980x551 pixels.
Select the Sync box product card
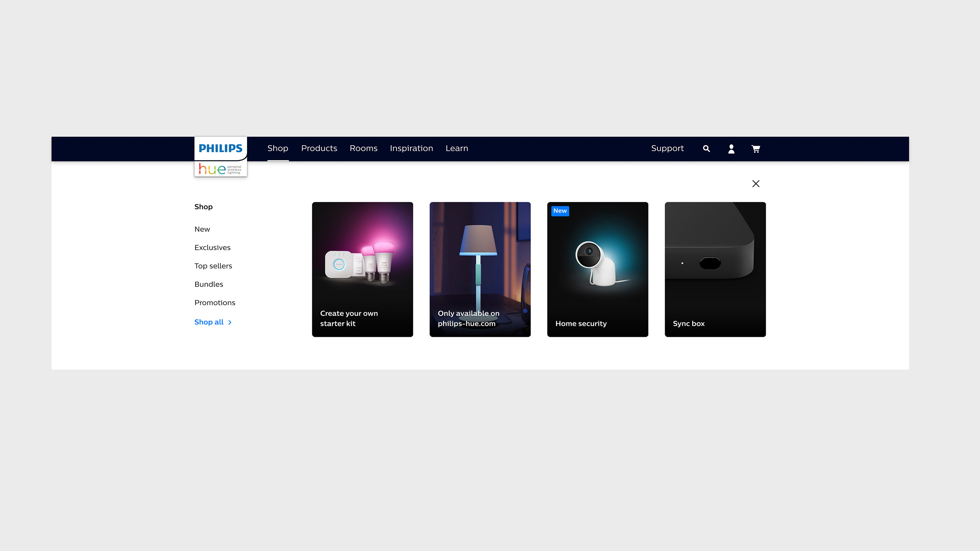tap(715, 269)
